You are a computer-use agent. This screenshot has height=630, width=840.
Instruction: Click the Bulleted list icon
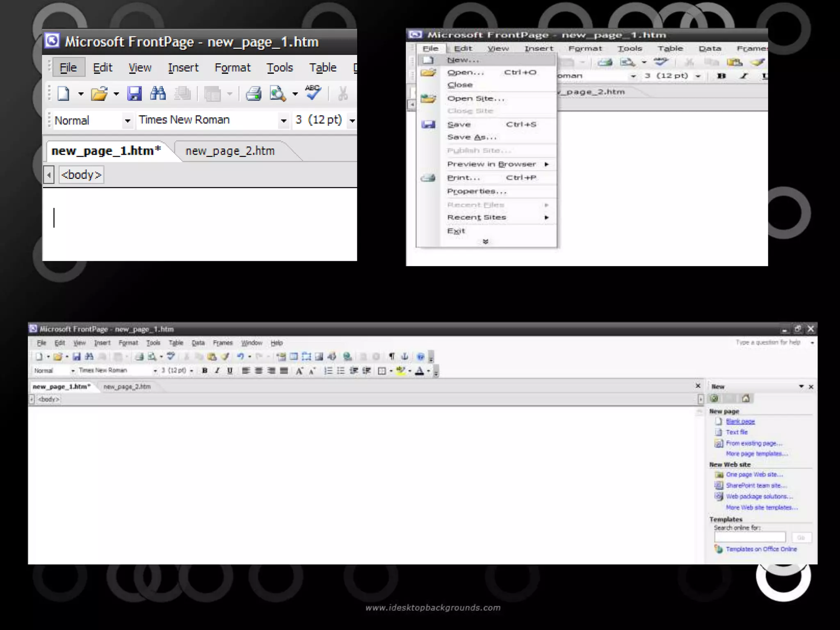point(341,371)
